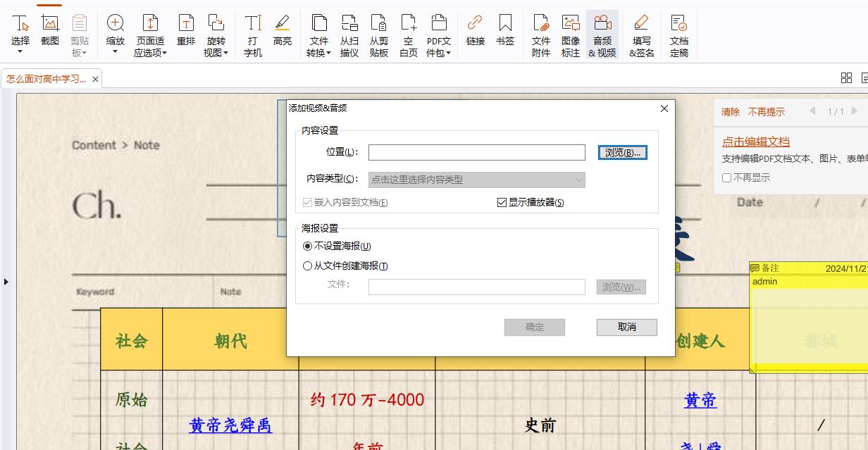Click the 文档定稿 finalize document icon
Screen dimensions: 868x450
pos(678,35)
